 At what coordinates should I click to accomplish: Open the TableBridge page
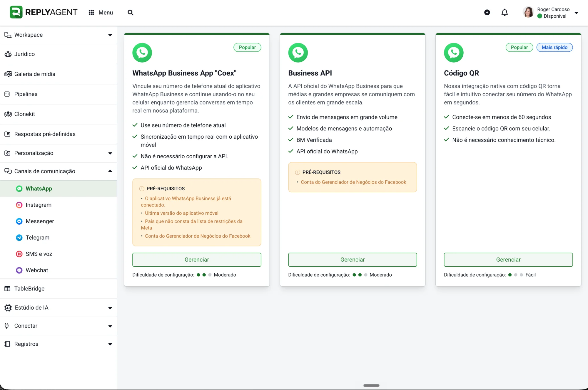tap(59, 289)
